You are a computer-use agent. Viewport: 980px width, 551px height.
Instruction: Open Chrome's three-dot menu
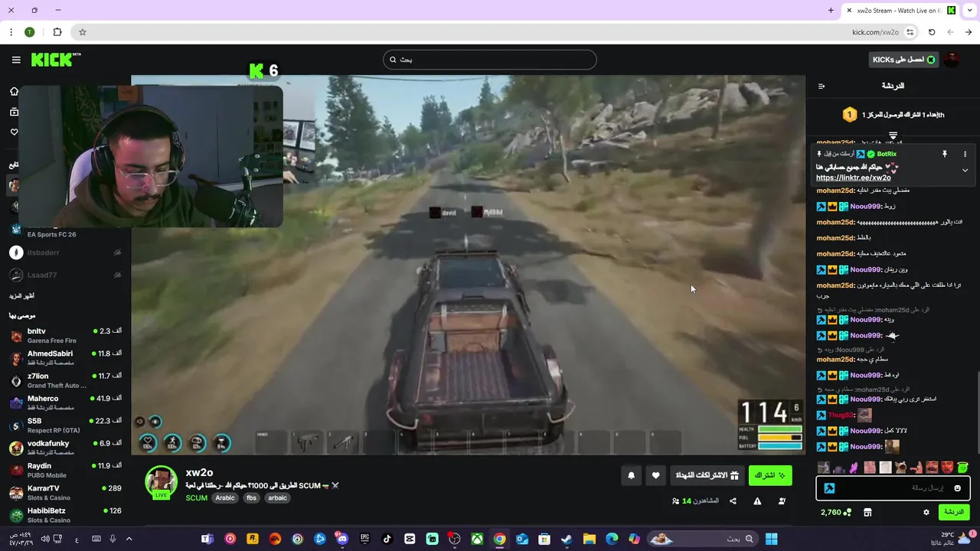coord(11,32)
